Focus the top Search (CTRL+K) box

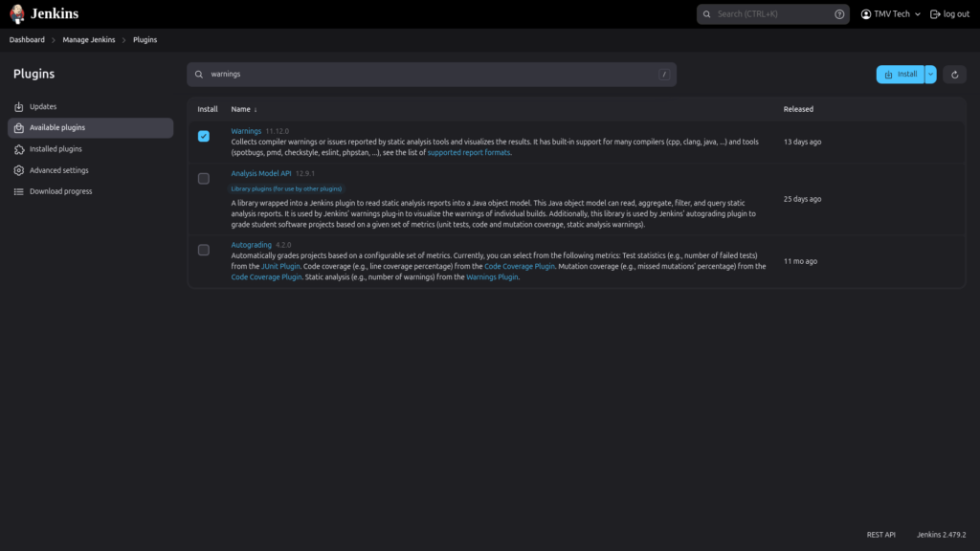tap(773, 14)
